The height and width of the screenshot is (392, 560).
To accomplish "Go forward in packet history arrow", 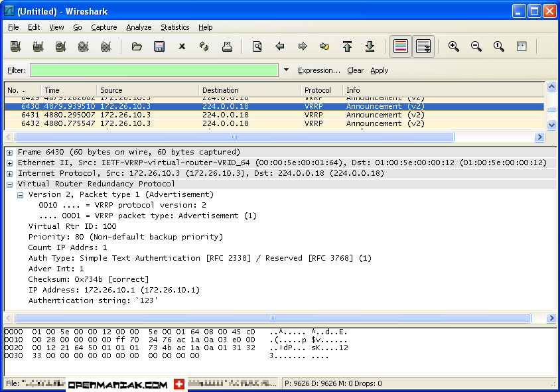I will coord(303,46).
